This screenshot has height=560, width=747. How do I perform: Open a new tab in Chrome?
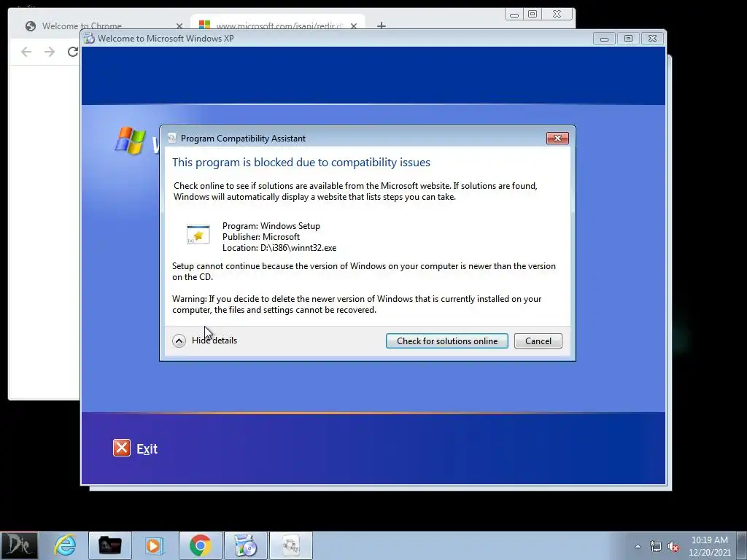click(x=382, y=26)
